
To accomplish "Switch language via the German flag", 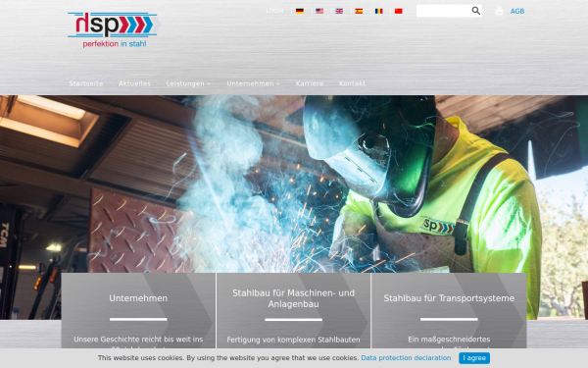I will point(300,11).
